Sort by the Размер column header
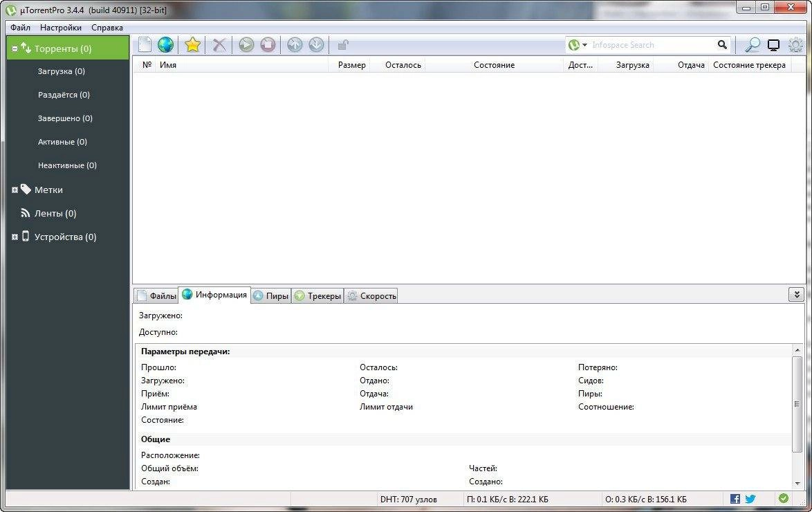 pyautogui.click(x=349, y=65)
